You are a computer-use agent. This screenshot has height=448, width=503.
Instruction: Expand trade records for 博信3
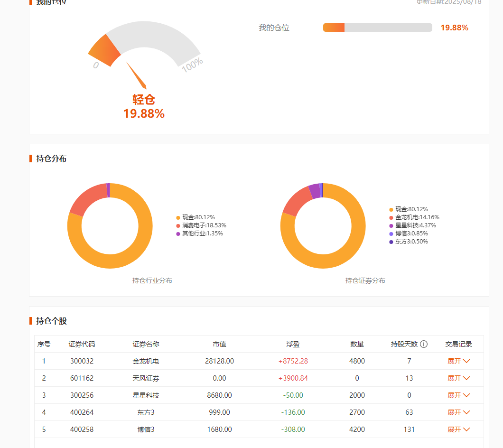tap(459, 429)
